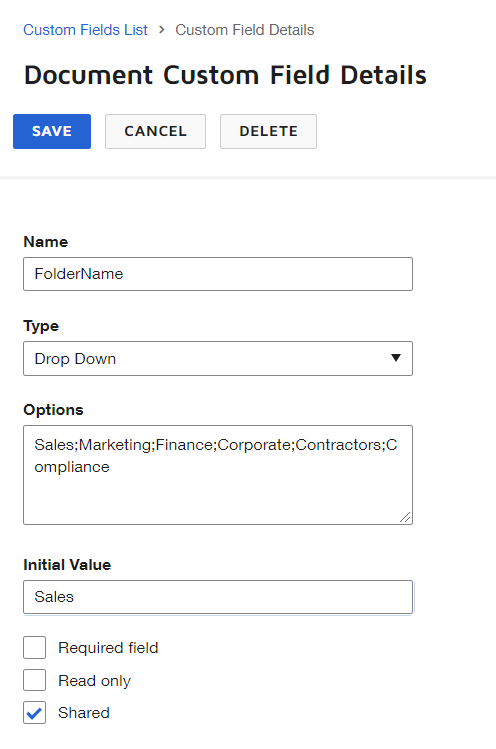Click the Required field label text
Image resolution: width=496 pixels, height=749 pixels.
(108, 648)
